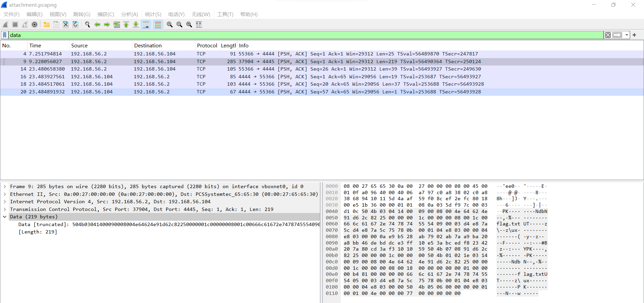Sort by the Length column header

(228, 46)
